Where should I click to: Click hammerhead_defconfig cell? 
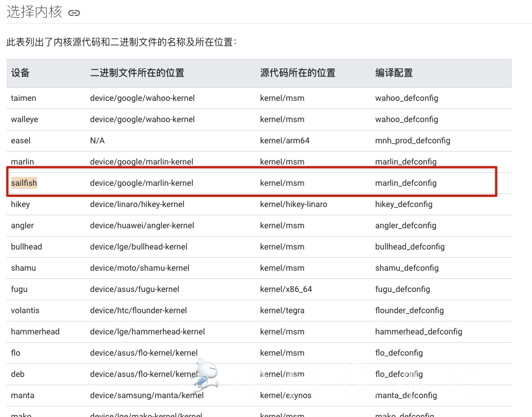click(419, 331)
